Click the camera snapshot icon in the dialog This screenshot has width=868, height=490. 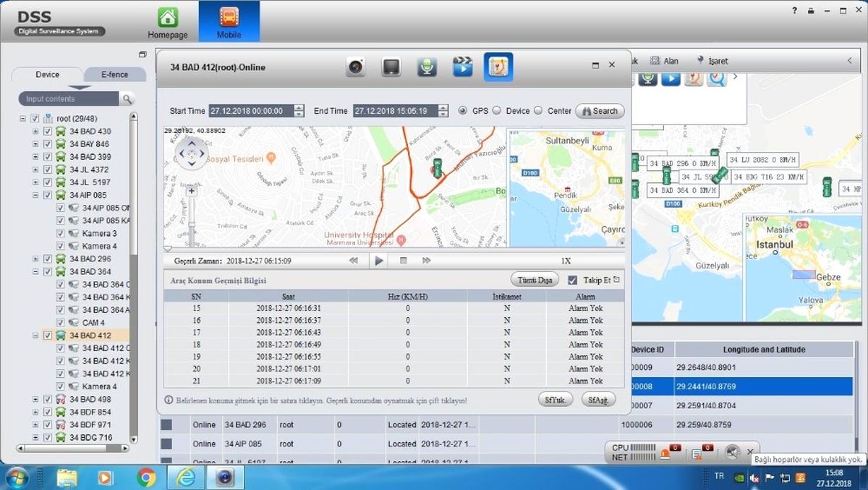(355, 67)
